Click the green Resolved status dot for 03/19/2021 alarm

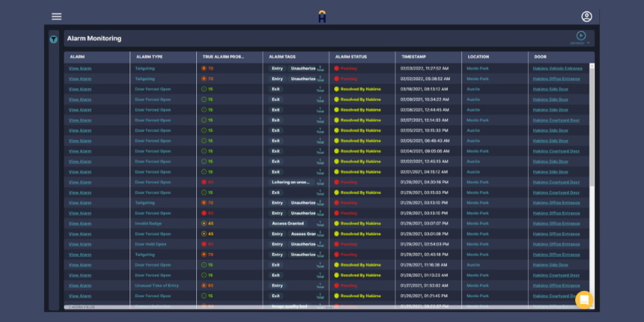click(336, 89)
